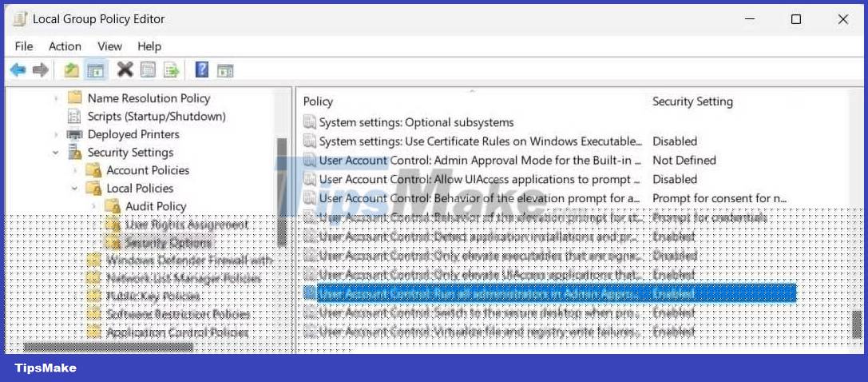Select Security Settings tree item

coord(130,153)
